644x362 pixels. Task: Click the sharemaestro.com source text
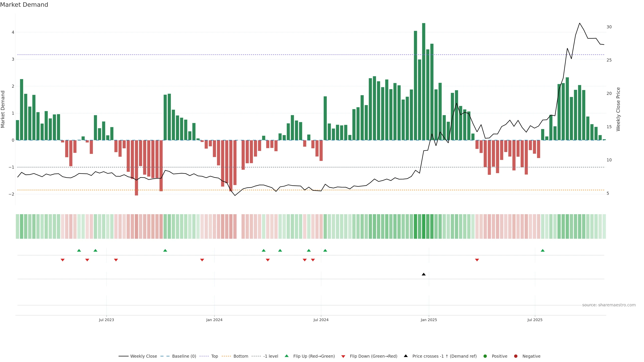609,305
